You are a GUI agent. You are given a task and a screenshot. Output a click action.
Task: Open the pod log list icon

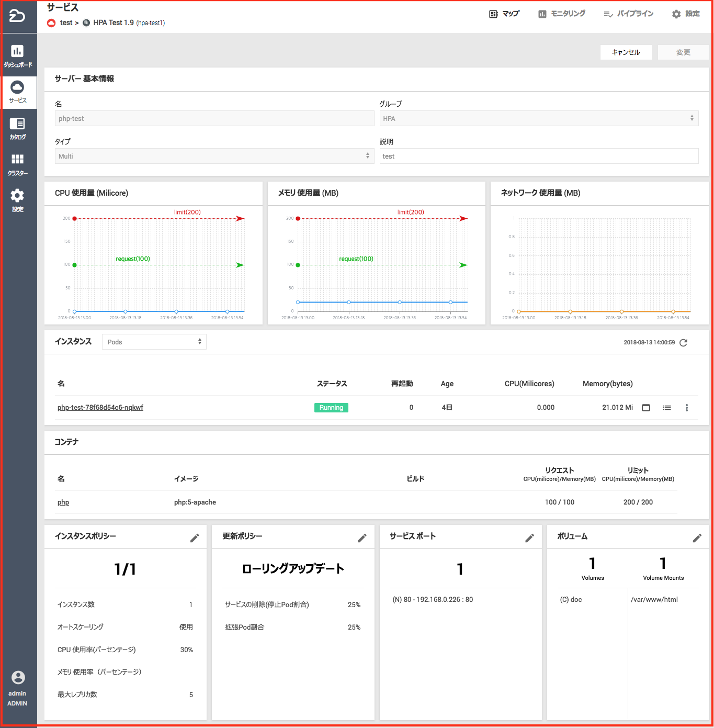point(667,408)
